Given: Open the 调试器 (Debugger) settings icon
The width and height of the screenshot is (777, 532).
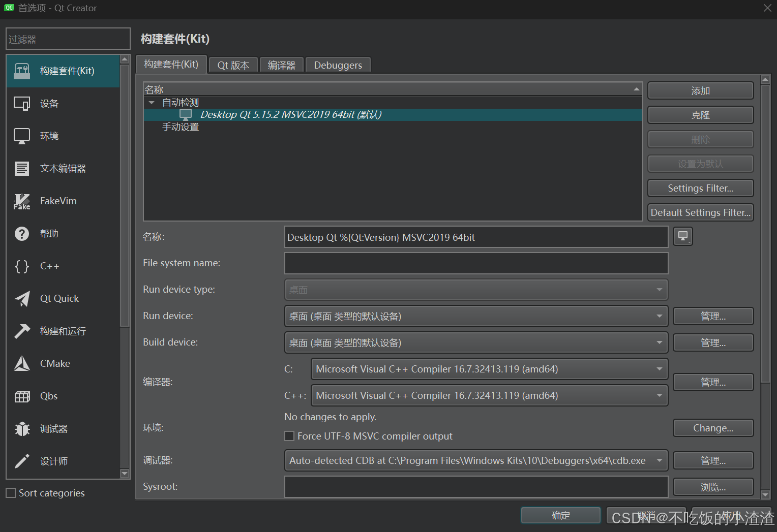Looking at the screenshot, I should (x=22, y=428).
